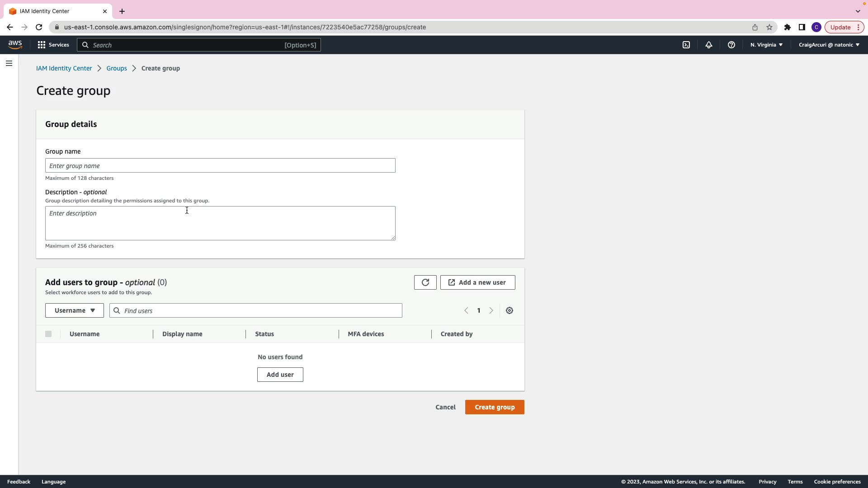The width and height of the screenshot is (868, 488).
Task: Click Add a new user button
Action: coord(477,282)
